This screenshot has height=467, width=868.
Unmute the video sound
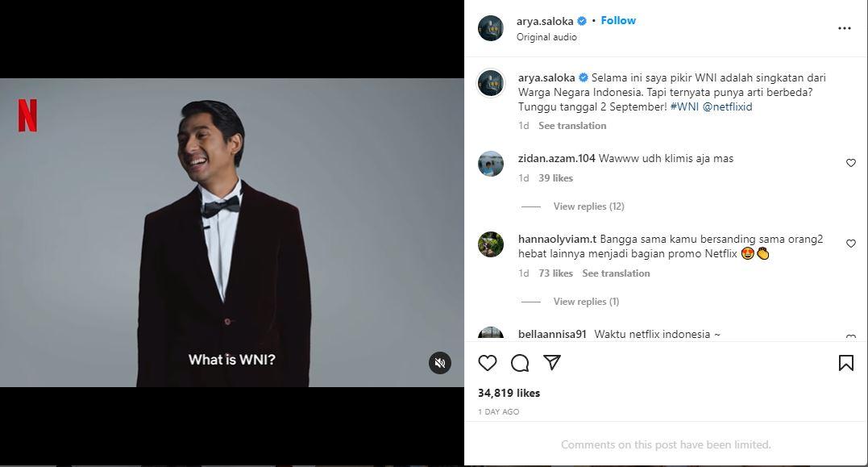[x=439, y=363]
